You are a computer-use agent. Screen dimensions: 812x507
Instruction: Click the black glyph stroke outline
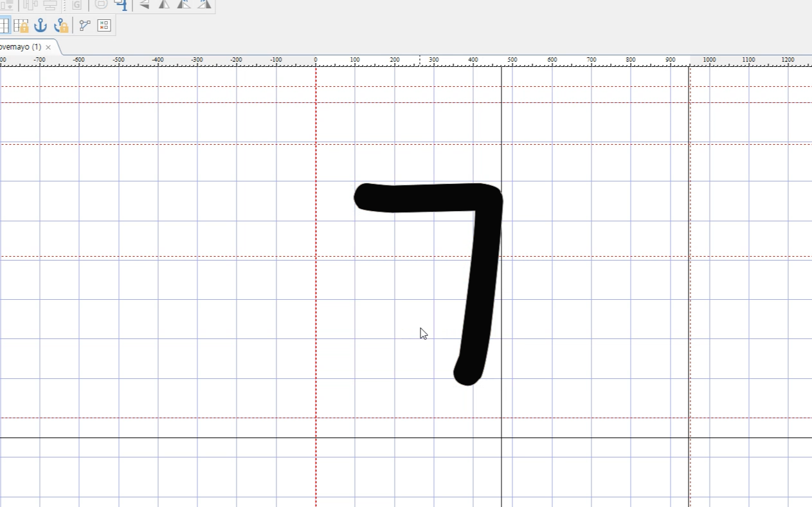429,284
